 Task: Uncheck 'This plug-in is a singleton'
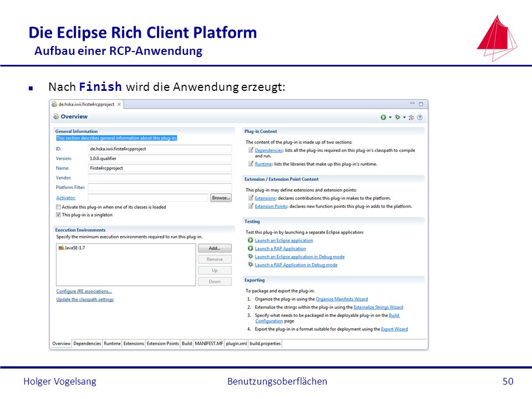pos(58,215)
